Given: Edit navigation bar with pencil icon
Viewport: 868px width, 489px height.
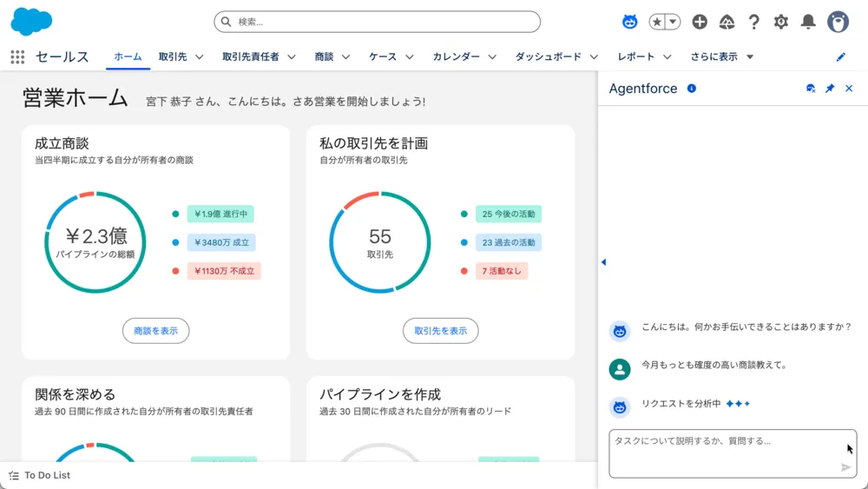Looking at the screenshot, I should click(841, 56).
